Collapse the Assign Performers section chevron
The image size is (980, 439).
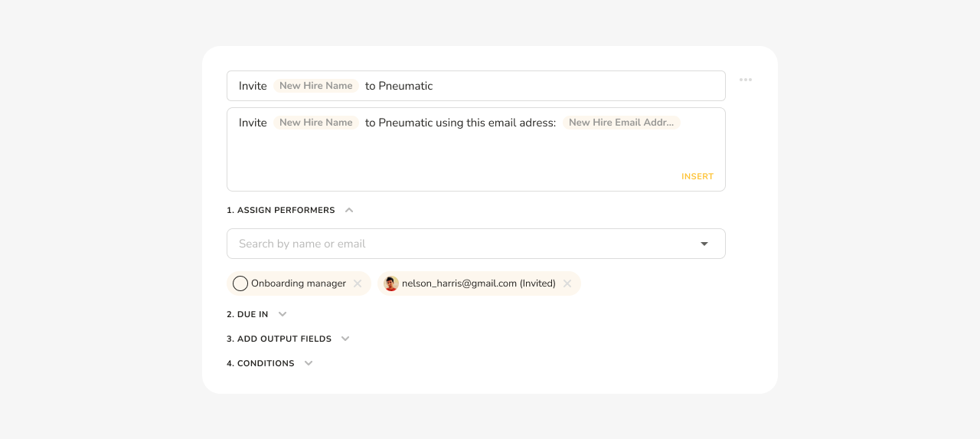[349, 210]
